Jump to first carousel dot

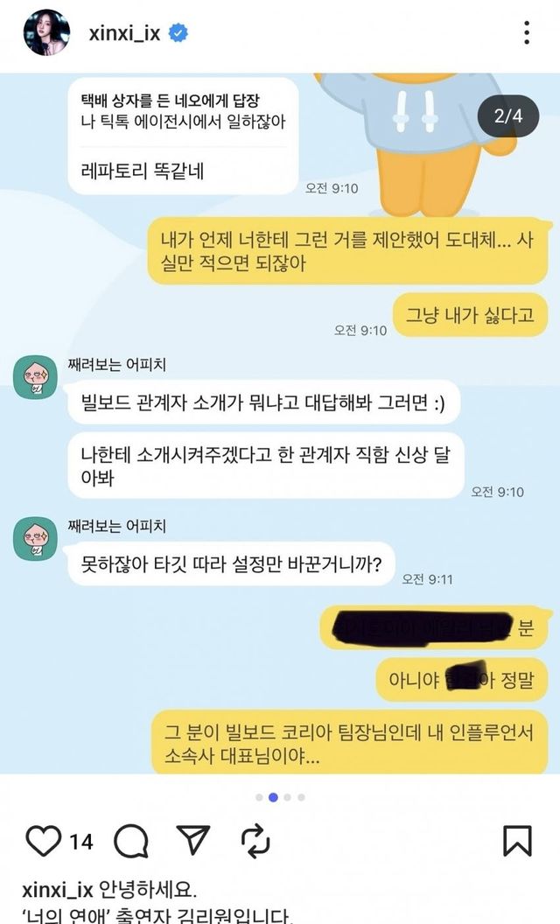(x=259, y=797)
